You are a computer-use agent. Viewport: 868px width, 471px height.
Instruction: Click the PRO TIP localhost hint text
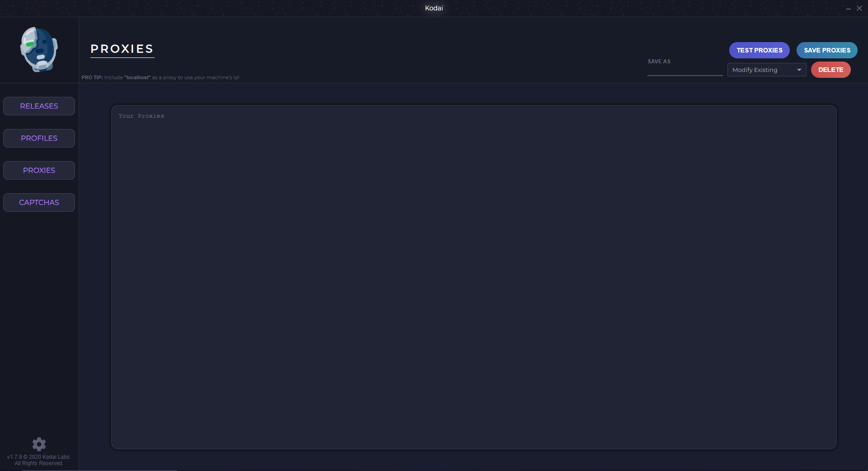(x=160, y=77)
